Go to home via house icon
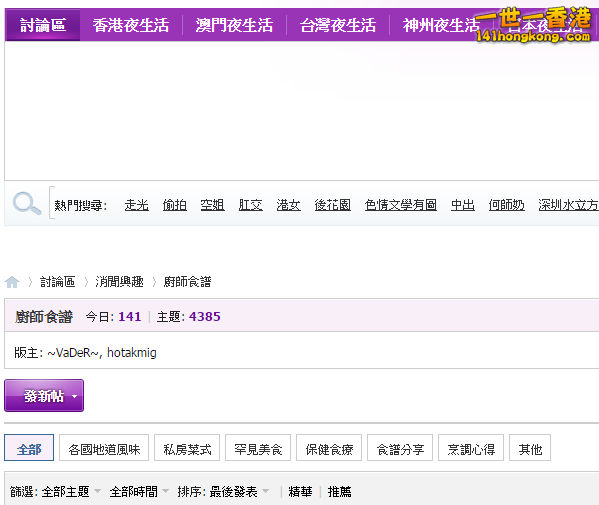The image size is (599, 505). 12,282
